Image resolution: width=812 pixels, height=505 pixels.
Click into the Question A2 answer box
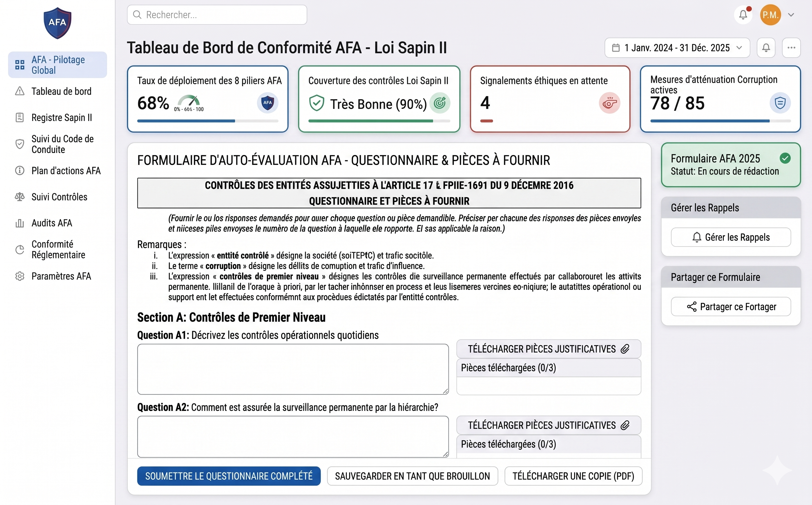point(293,437)
